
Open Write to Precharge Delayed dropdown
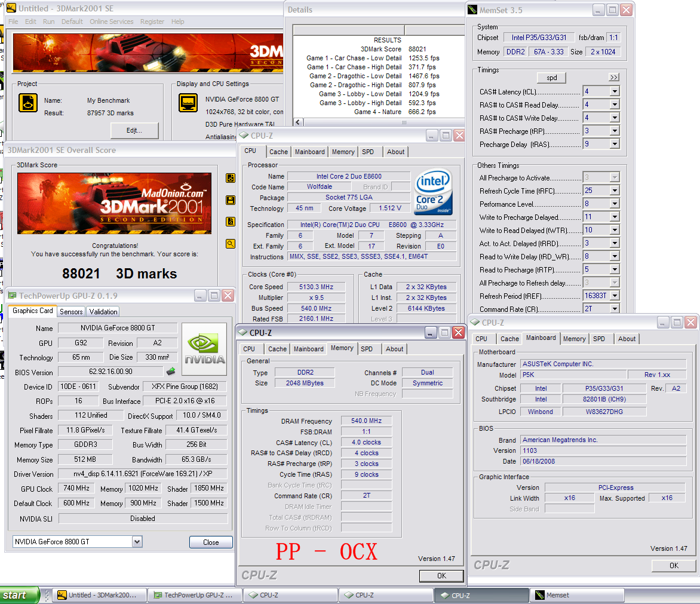tap(615, 217)
